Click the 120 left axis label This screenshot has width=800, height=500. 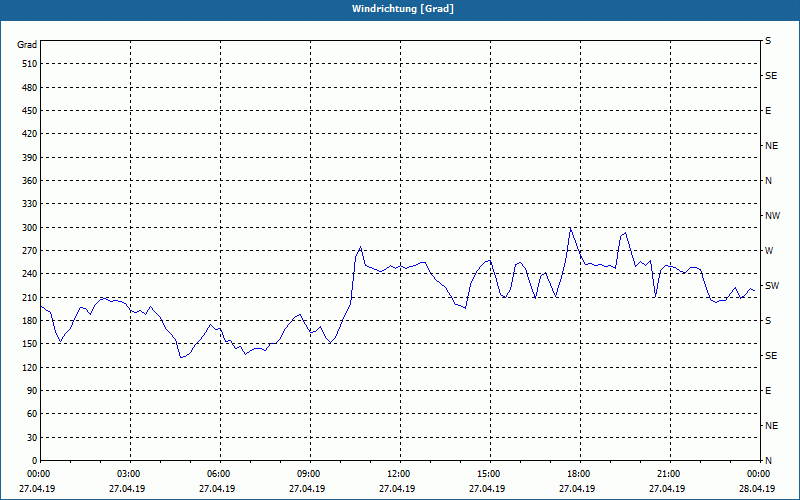(30, 367)
